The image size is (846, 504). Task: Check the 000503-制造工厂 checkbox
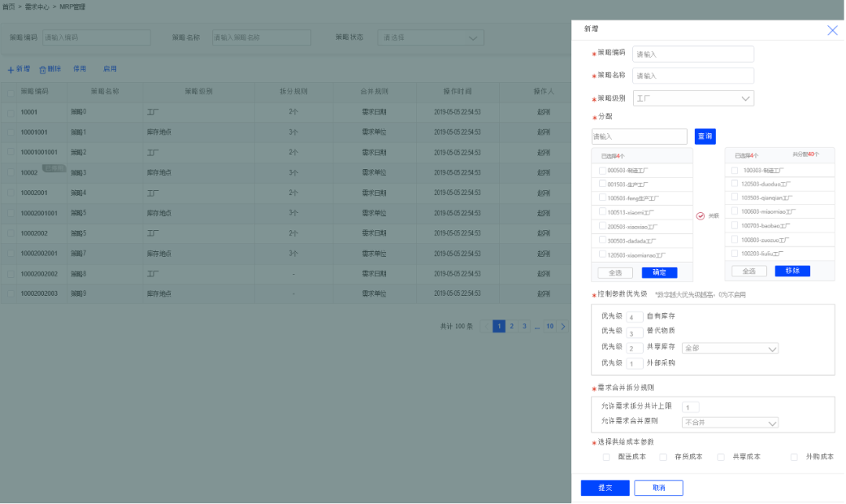[x=602, y=171]
